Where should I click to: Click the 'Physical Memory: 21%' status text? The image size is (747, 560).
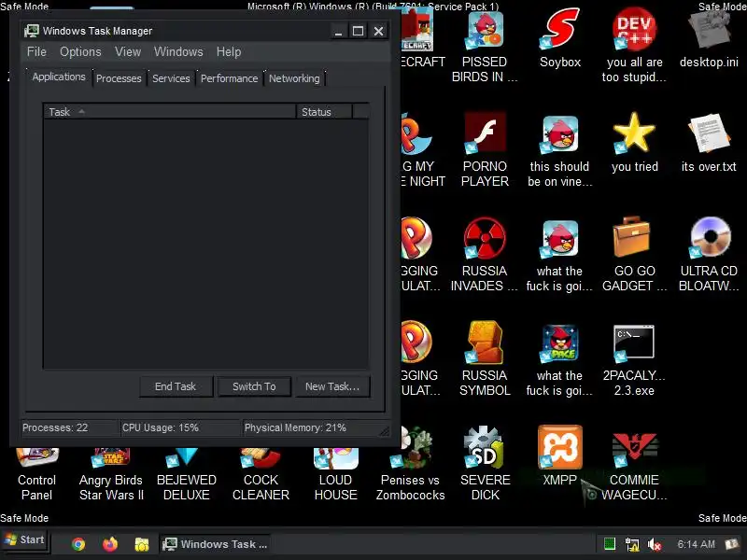[295, 427]
